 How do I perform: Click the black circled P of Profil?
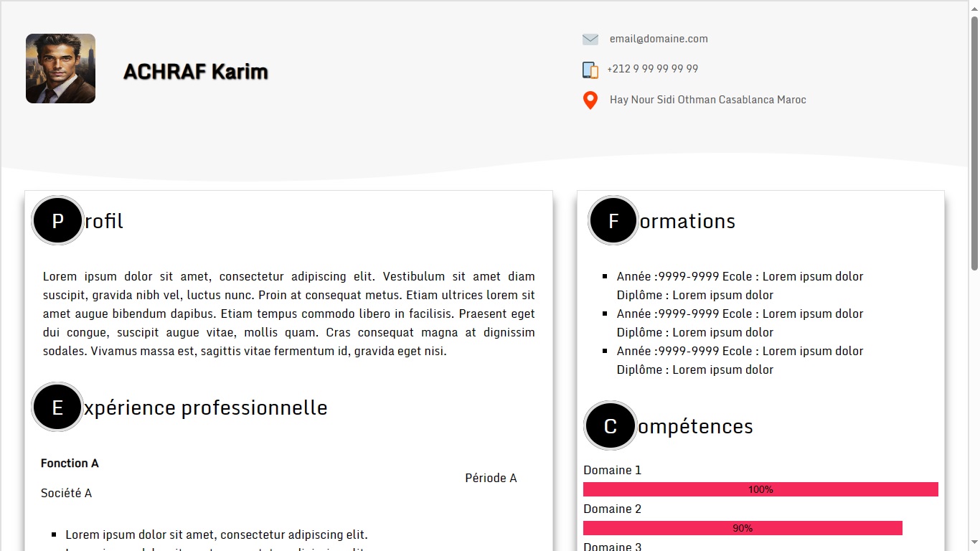point(58,221)
